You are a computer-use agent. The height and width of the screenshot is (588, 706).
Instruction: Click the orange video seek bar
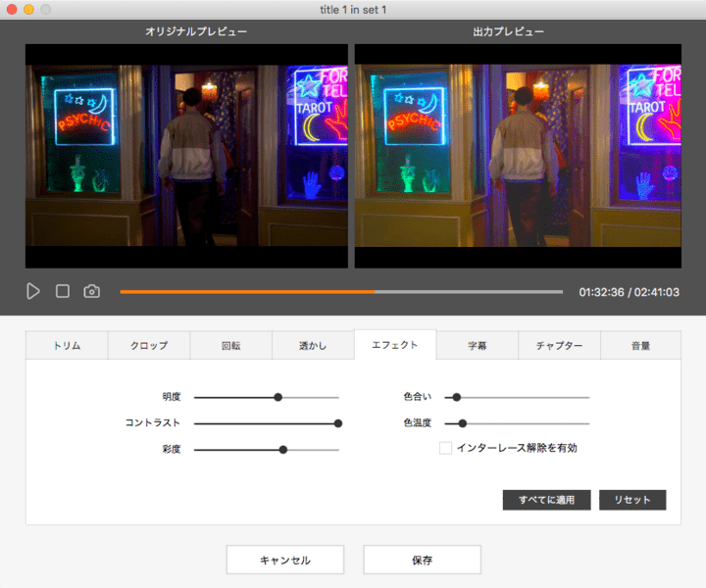coord(341,291)
